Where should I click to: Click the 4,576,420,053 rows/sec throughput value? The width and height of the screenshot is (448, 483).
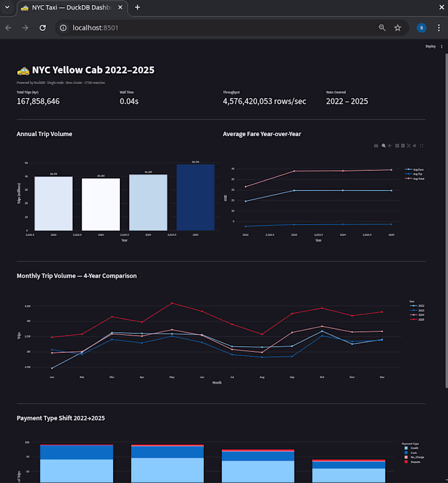[264, 101]
